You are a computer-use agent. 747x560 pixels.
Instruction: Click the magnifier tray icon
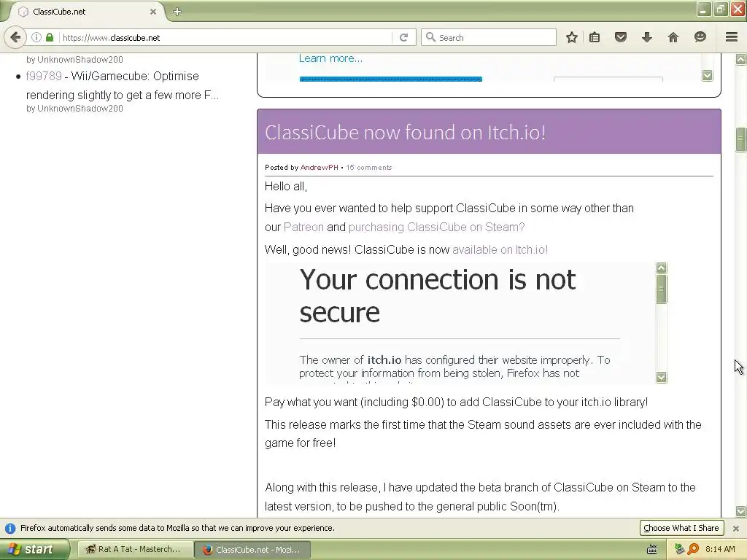coord(693,550)
